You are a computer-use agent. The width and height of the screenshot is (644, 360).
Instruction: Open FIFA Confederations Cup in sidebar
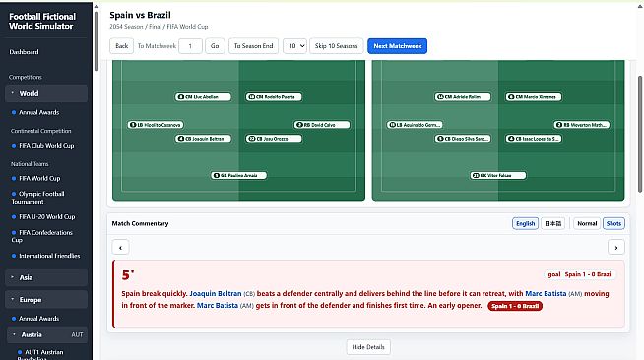[42, 236]
